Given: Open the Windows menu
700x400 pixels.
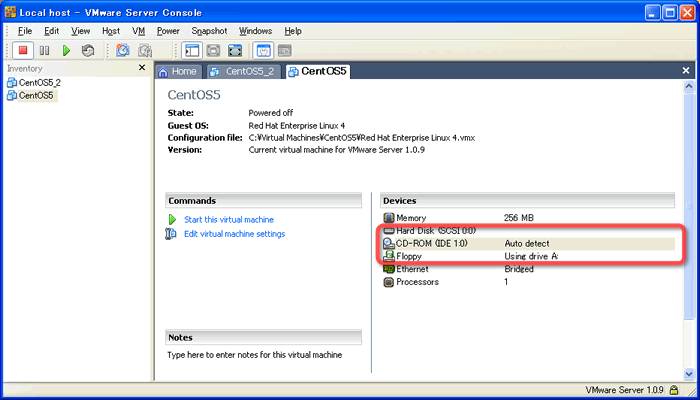Looking at the screenshot, I should click(x=255, y=31).
